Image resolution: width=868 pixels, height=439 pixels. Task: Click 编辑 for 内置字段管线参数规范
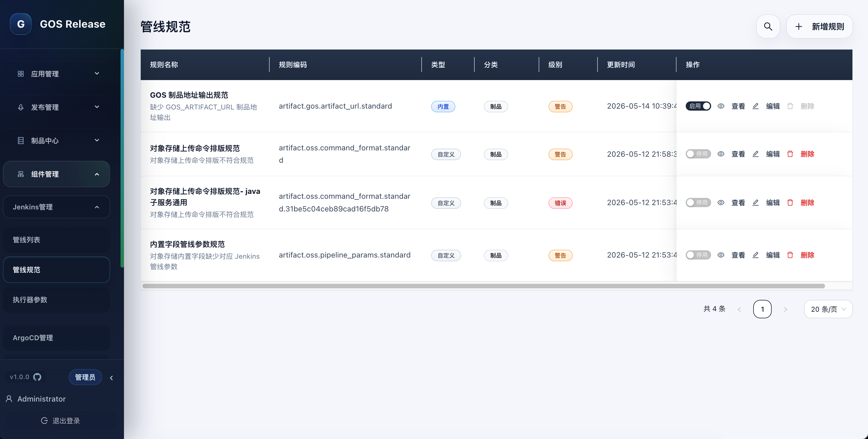coord(773,255)
